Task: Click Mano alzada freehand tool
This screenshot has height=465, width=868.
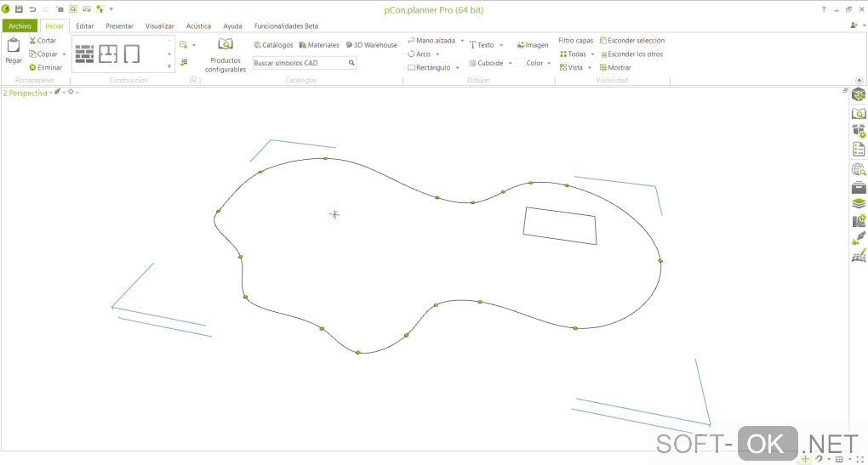Action: [x=431, y=40]
